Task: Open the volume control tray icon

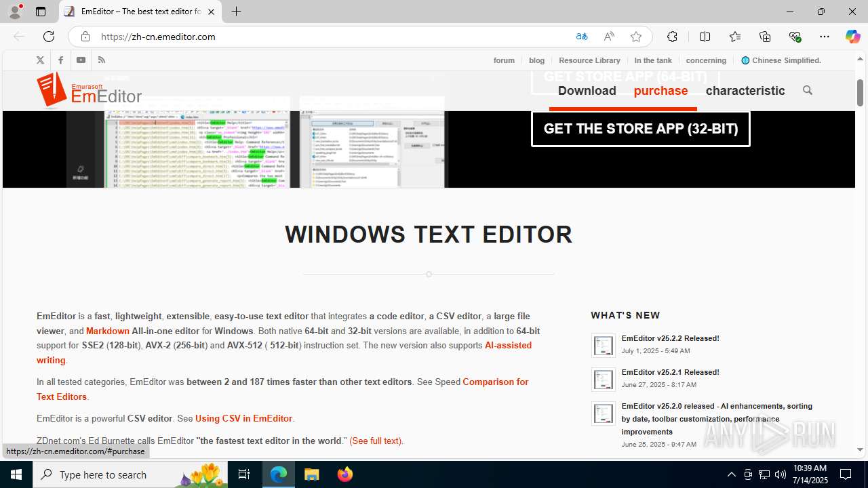Action: click(x=781, y=474)
